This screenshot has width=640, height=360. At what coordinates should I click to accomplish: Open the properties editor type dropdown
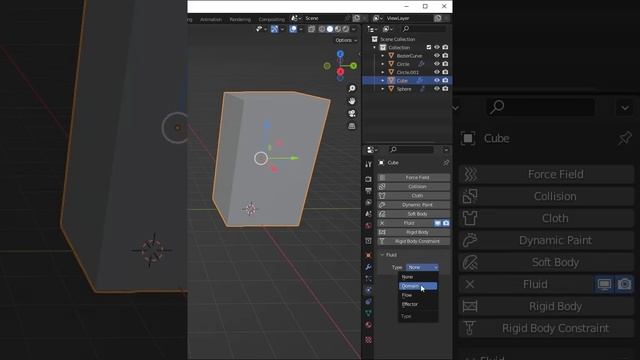(372, 150)
